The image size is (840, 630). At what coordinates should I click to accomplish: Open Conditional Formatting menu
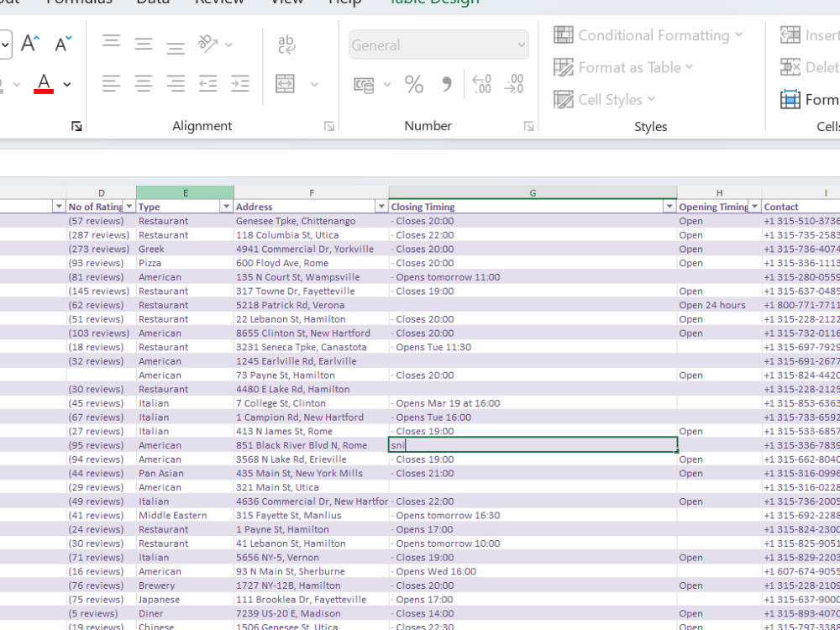pos(648,35)
